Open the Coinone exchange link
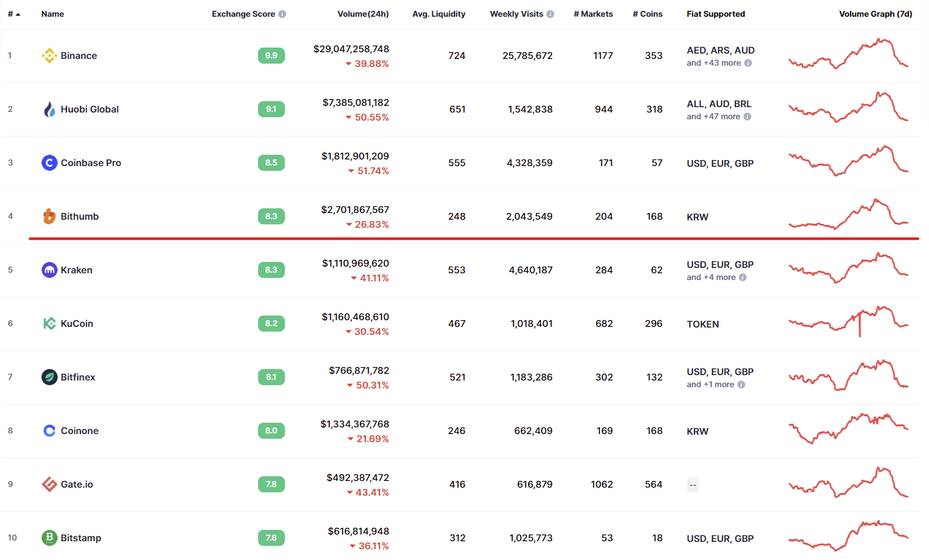The image size is (929, 560). click(x=79, y=431)
